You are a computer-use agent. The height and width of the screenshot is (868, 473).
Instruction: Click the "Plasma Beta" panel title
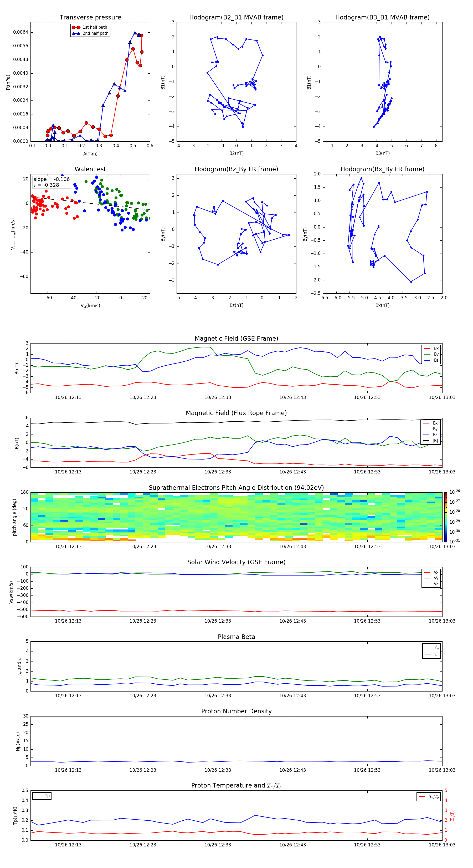point(236,637)
